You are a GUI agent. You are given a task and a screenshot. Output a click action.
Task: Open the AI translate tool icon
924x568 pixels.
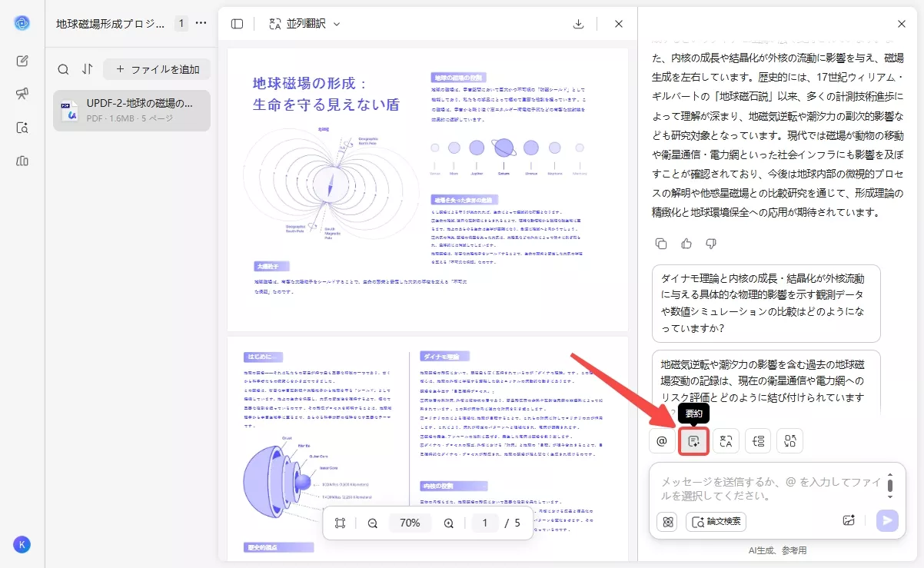[726, 441]
